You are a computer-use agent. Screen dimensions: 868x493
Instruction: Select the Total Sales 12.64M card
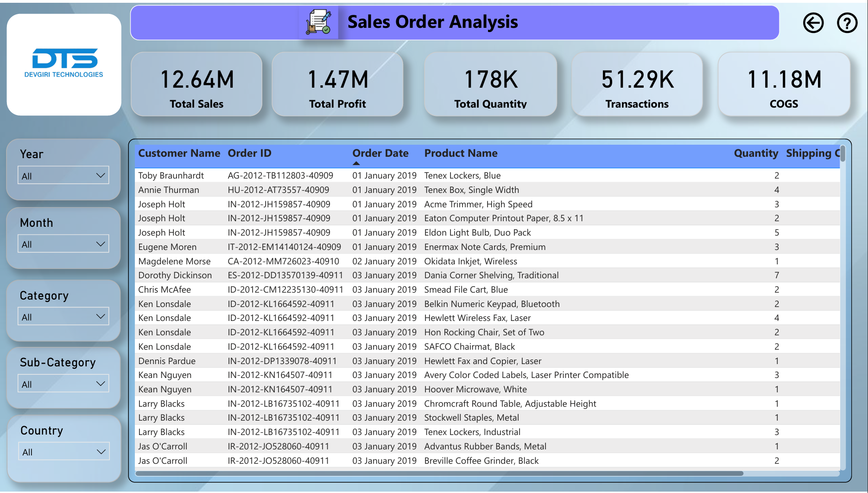[196, 84]
